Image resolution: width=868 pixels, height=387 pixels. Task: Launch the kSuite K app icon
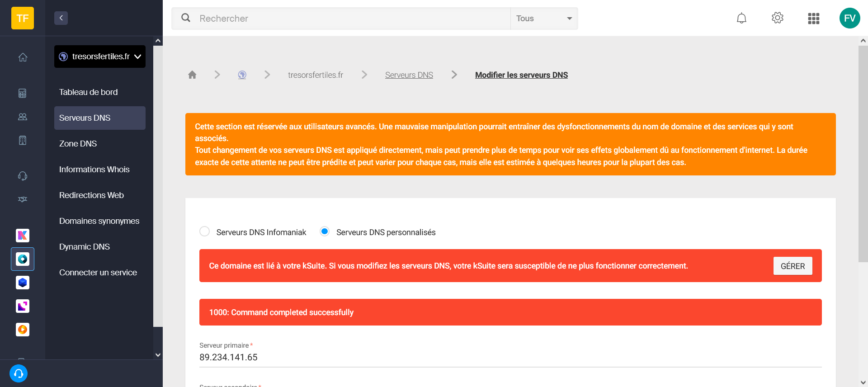tap(23, 236)
